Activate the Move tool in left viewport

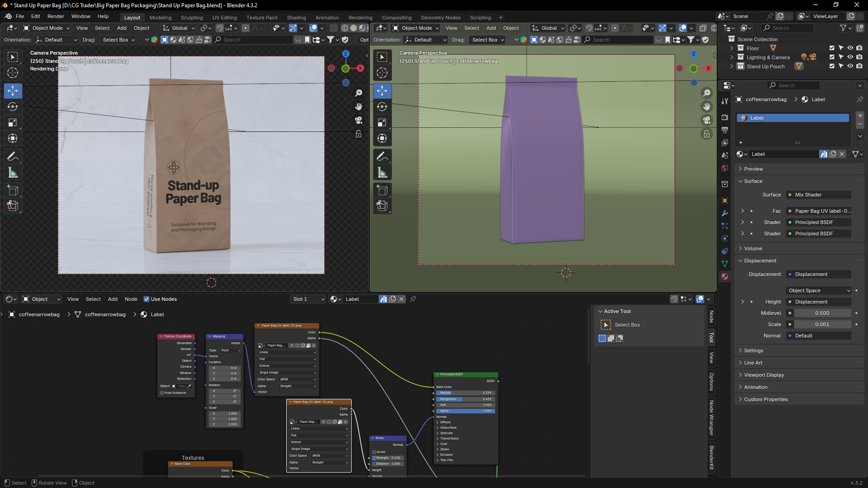pos(13,91)
